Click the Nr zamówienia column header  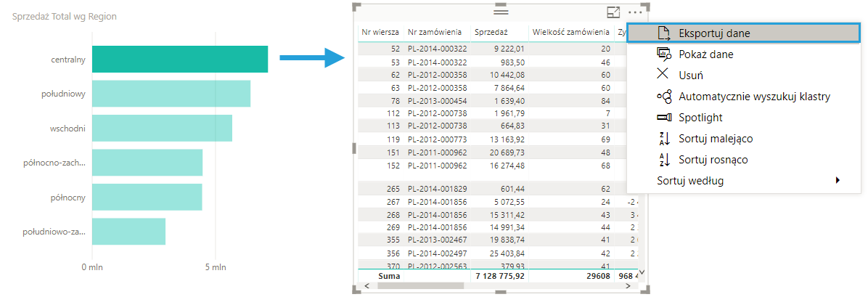click(435, 32)
